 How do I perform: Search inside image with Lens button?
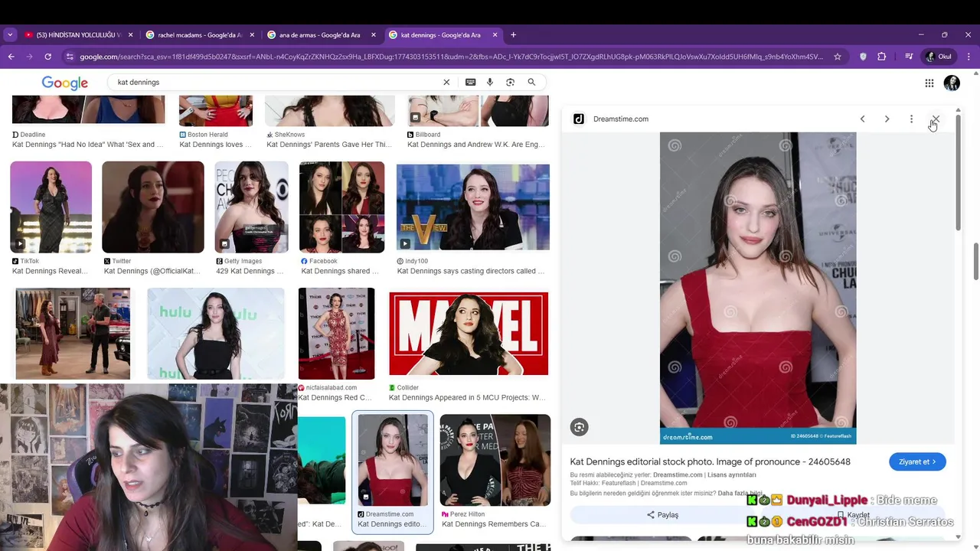click(x=580, y=427)
